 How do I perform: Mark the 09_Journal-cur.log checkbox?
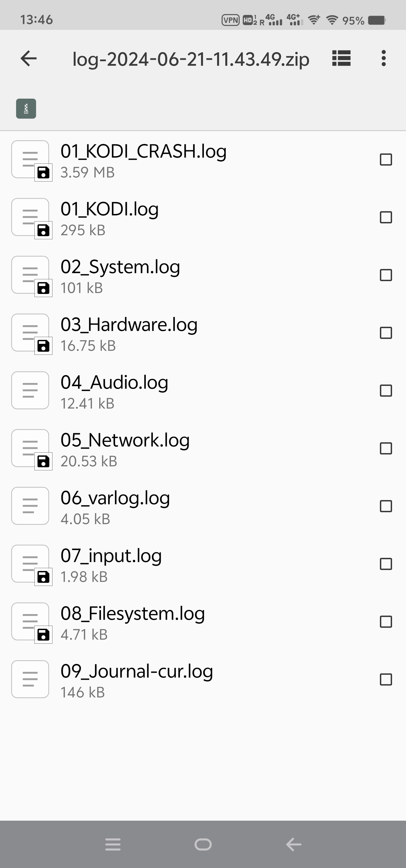[386, 679]
